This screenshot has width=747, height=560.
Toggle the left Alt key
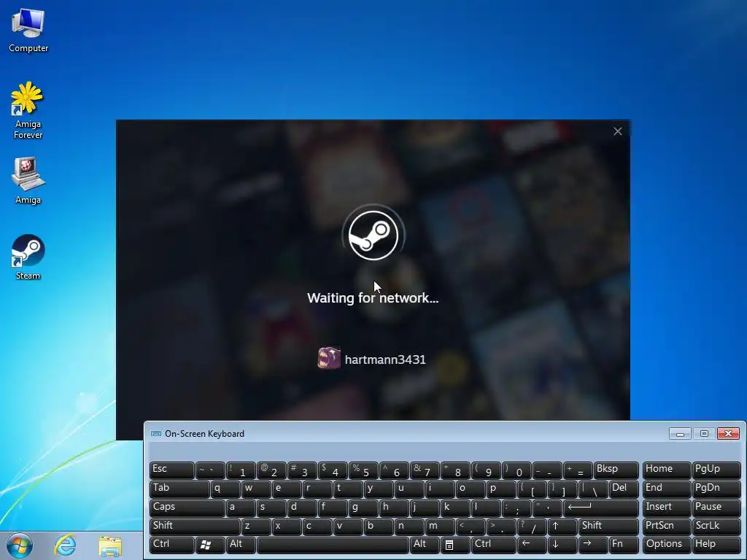point(241,545)
